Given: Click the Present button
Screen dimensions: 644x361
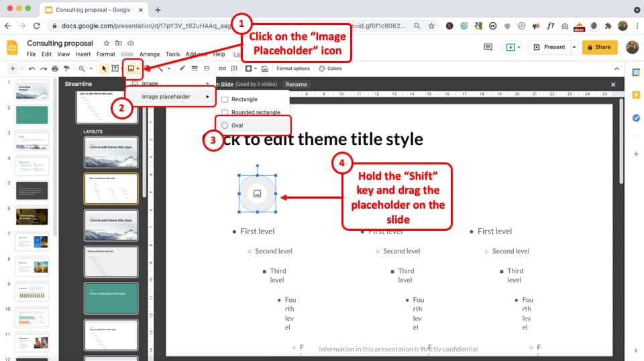Looking at the screenshot, I should pos(549,47).
